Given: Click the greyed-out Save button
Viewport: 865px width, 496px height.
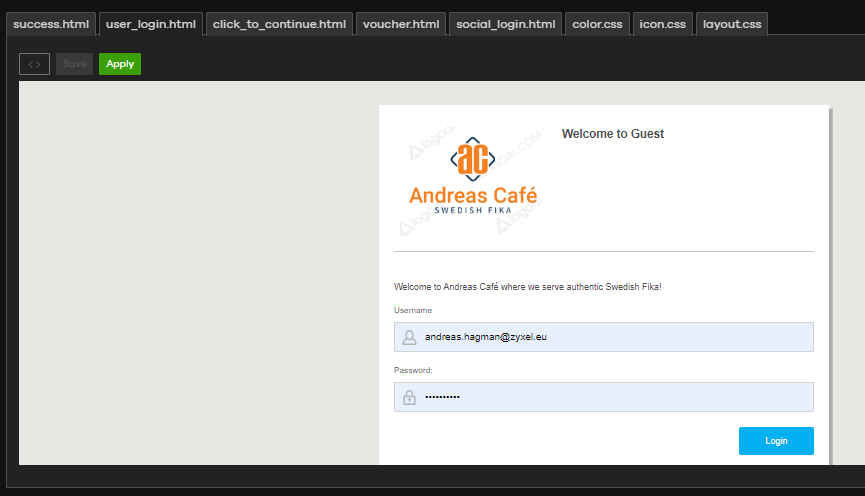Looking at the screenshot, I should click(74, 64).
